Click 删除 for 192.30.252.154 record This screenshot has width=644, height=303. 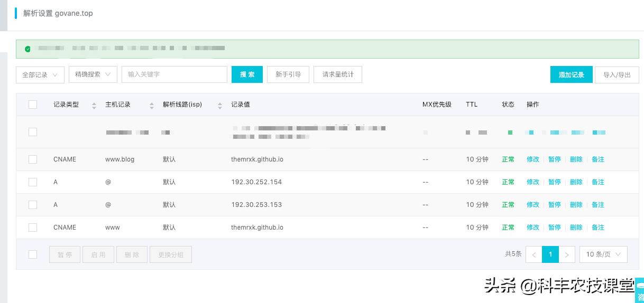point(576,182)
